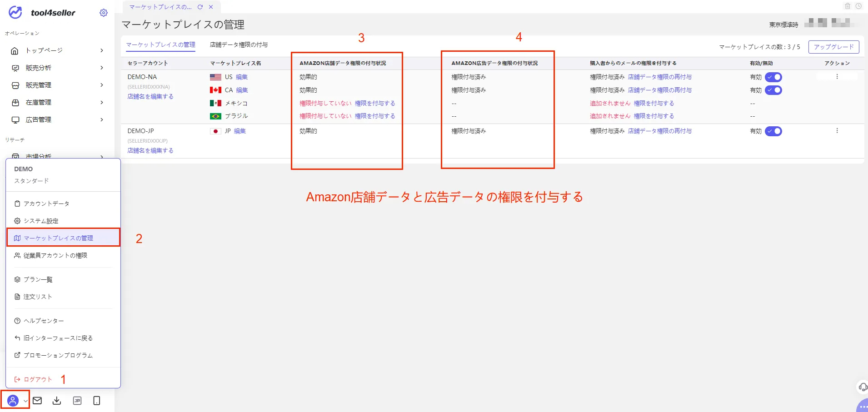
Task: Toggle the 有効 switch for the US marketplace
Action: click(x=773, y=77)
